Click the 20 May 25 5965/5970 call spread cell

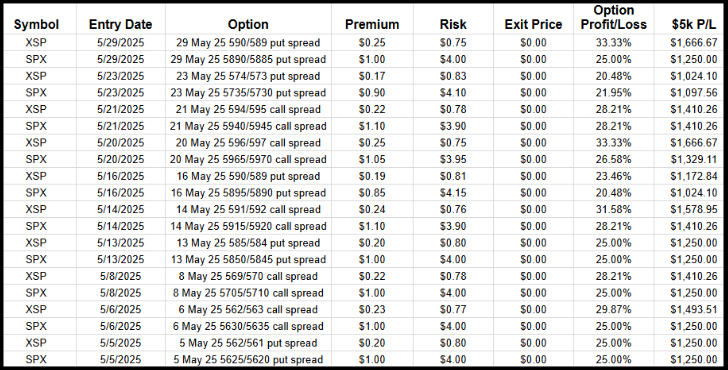point(248,160)
